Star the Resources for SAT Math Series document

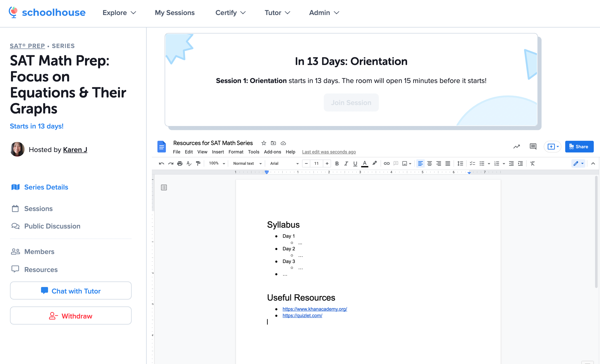tap(264, 143)
